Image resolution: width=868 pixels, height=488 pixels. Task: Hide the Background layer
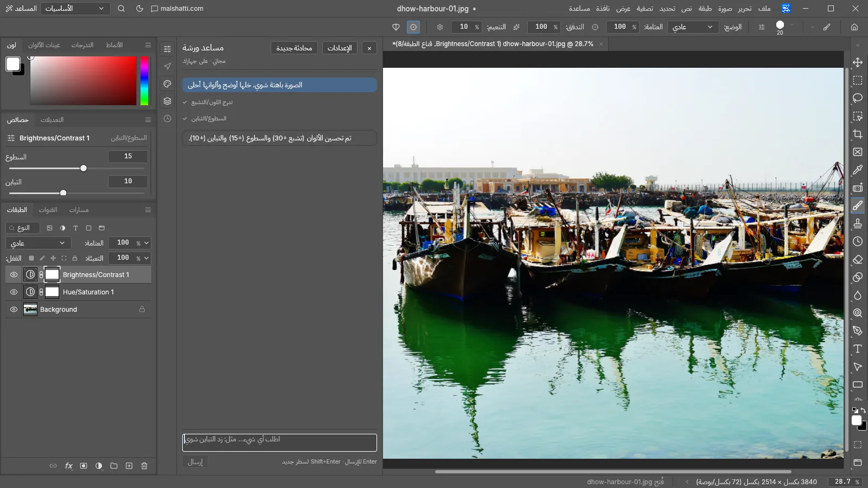(14, 310)
